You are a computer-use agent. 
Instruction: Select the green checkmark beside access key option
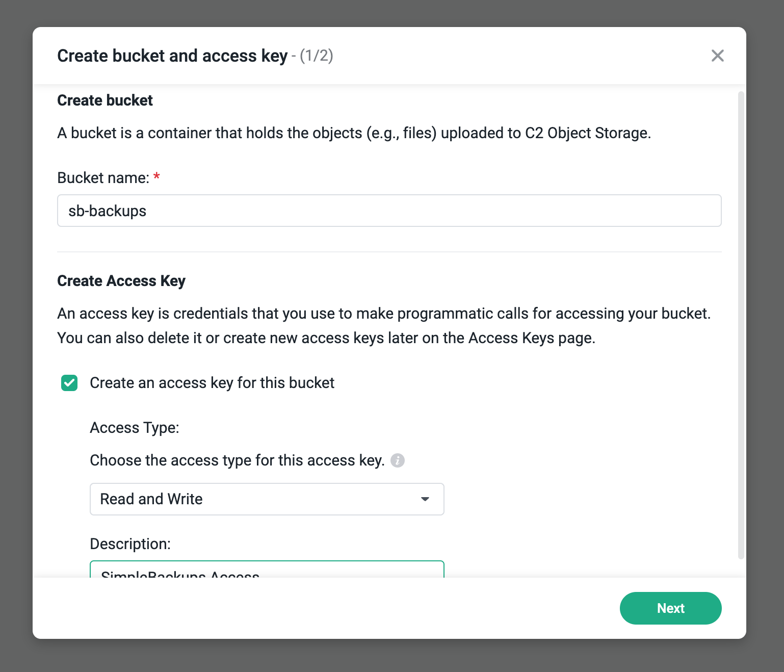69,383
